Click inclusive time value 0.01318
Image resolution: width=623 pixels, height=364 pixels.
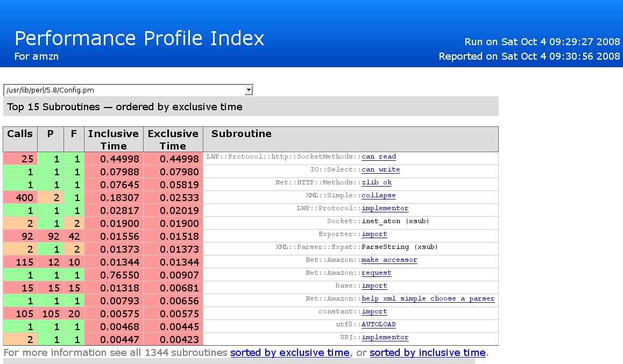click(x=114, y=288)
